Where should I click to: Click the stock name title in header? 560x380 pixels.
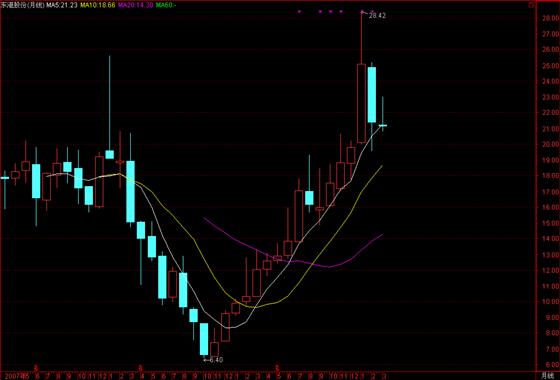click(x=23, y=5)
